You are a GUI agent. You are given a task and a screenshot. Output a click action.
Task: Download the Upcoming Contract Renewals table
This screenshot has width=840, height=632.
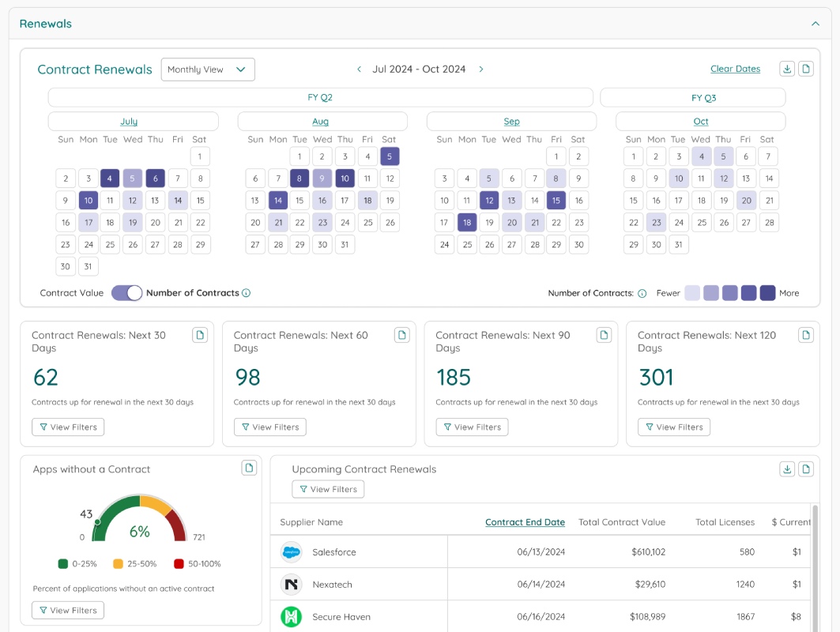(x=787, y=469)
